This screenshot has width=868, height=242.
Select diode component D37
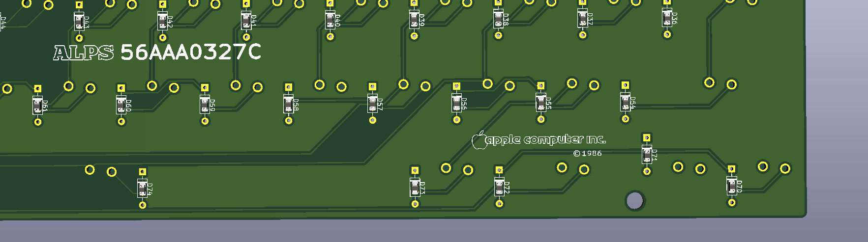pos(582,18)
